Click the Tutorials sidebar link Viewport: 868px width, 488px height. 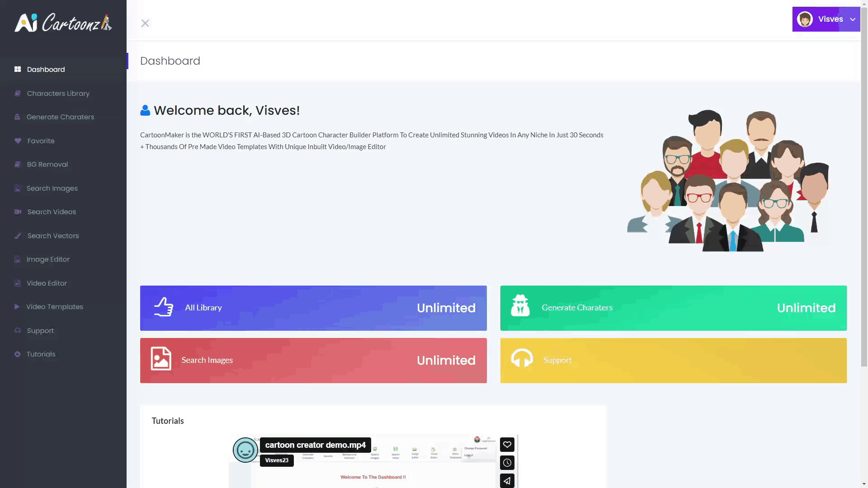41,354
